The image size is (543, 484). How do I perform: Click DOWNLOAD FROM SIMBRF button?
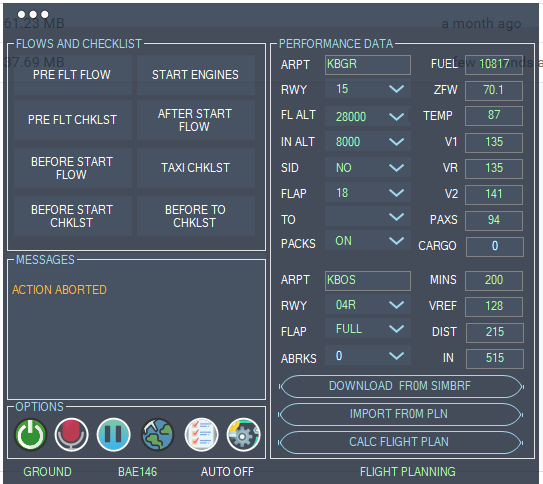401,386
